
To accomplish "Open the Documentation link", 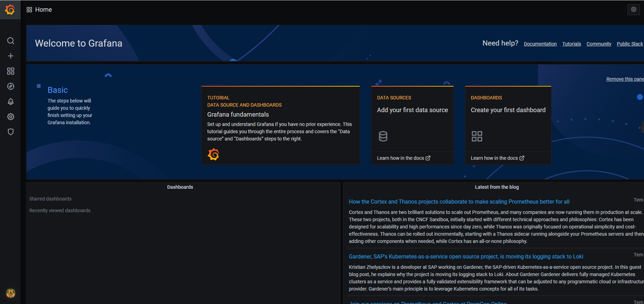I will click(x=540, y=44).
